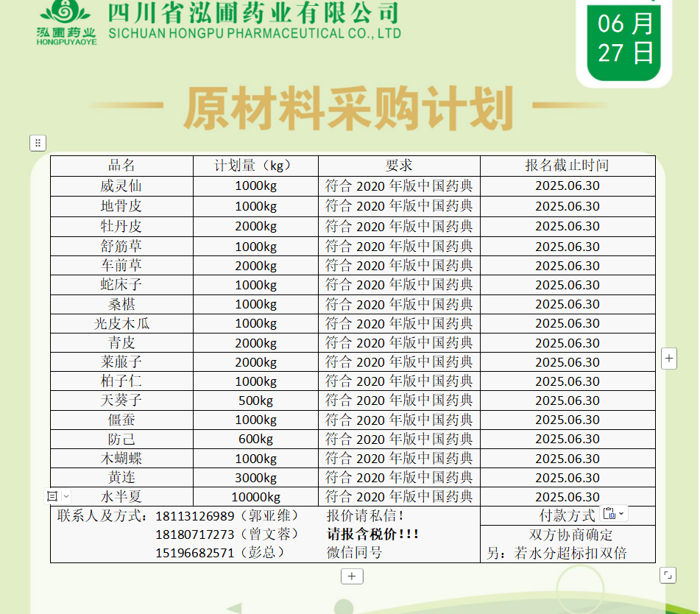Click the 微信同号 text

(354, 552)
